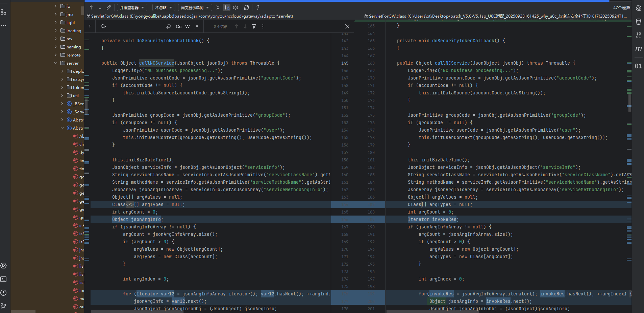This screenshot has height=313, width=644.
Task: Jump to next difference arrow in diff toolbar
Action: pyautogui.click(x=100, y=7)
